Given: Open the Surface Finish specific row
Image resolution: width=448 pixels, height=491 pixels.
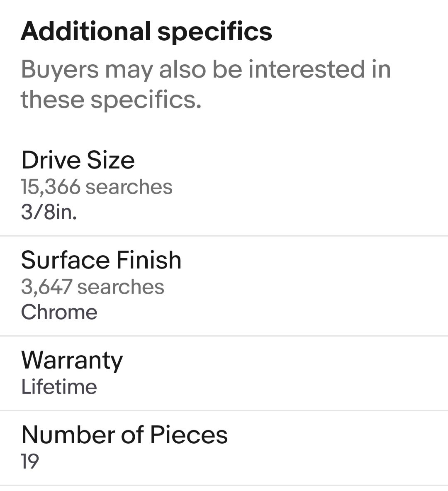Looking at the screenshot, I should [224, 286].
